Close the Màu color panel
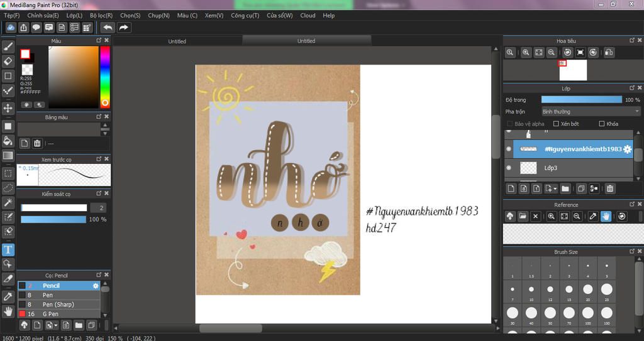 107,40
